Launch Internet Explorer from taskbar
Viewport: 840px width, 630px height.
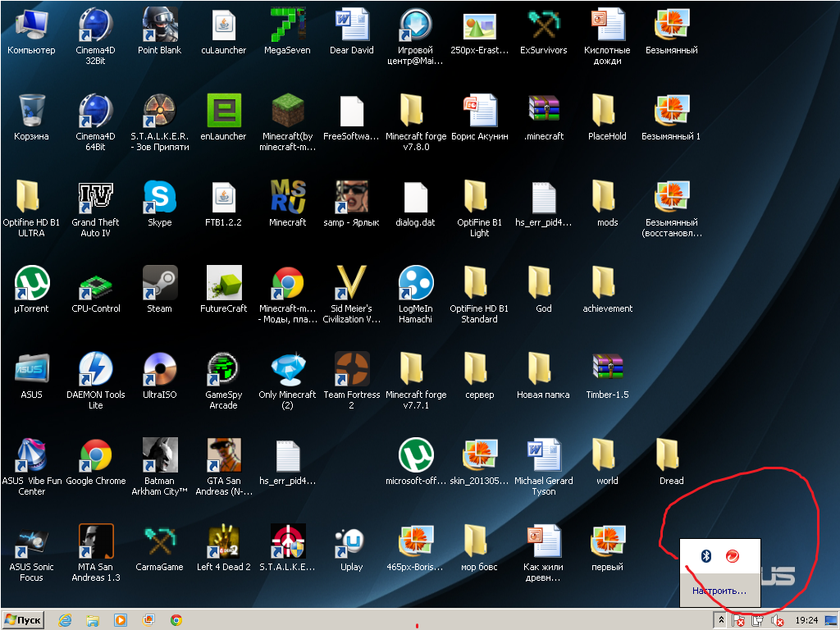click(65, 620)
